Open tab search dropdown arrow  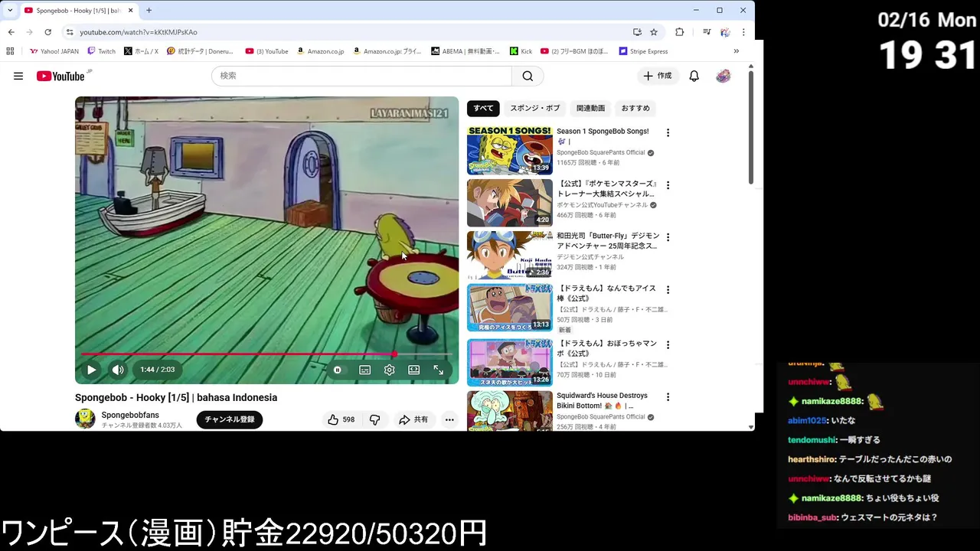pyautogui.click(x=10, y=11)
